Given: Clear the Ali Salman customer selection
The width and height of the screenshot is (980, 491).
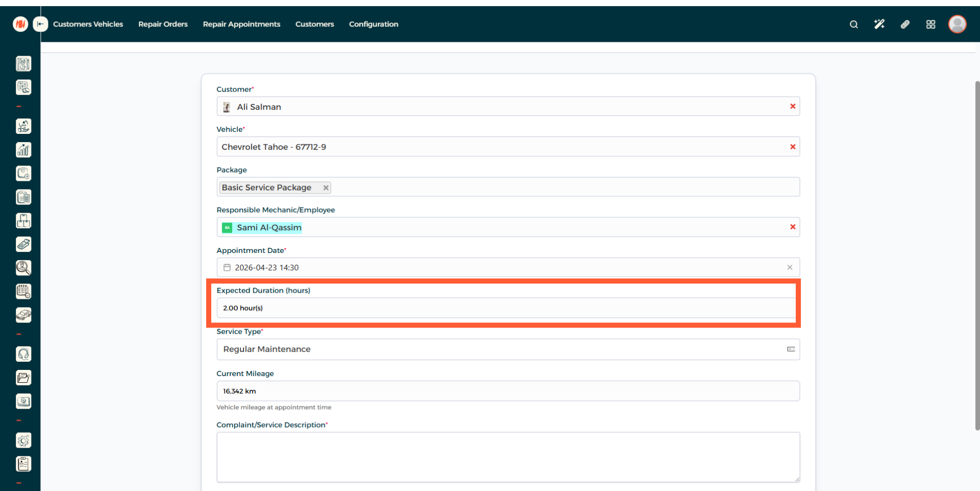Looking at the screenshot, I should pyautogui.click(x=793, y=106).
